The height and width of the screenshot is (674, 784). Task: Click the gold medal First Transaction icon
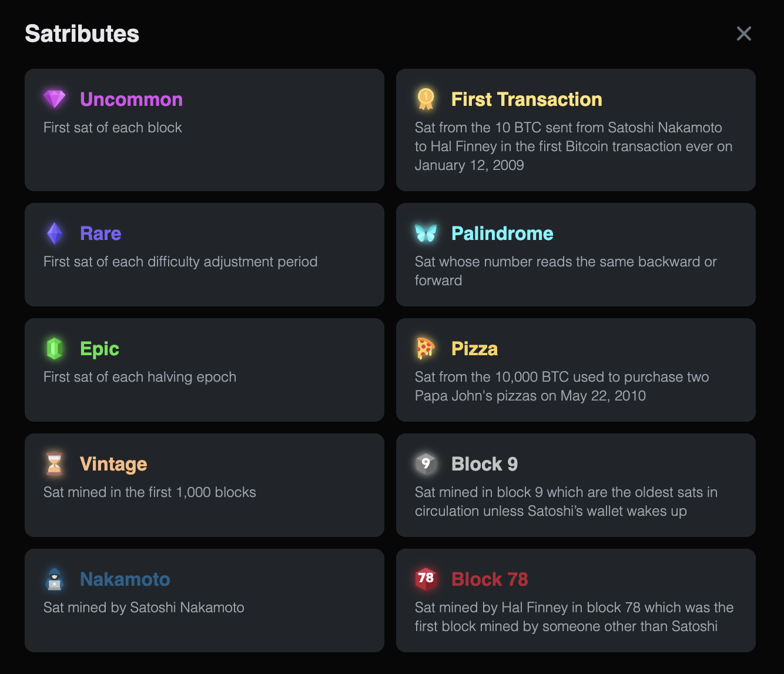pos(426,99)
